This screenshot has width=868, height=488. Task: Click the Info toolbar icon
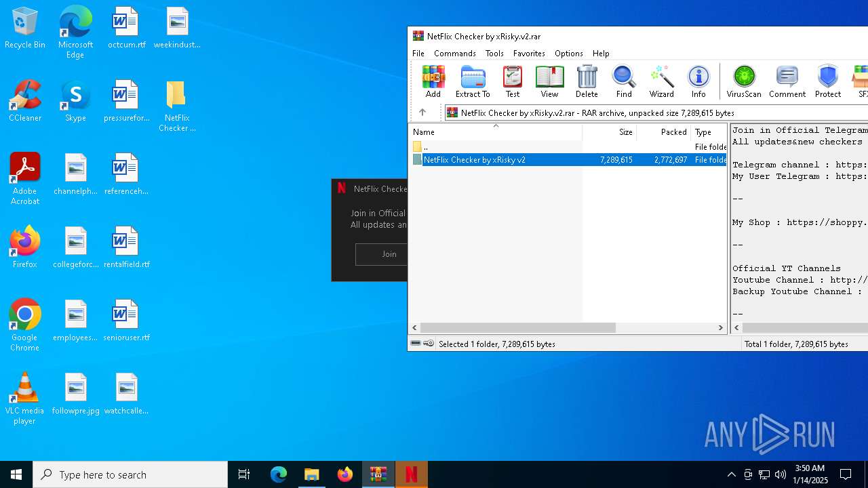click(698, 81)
